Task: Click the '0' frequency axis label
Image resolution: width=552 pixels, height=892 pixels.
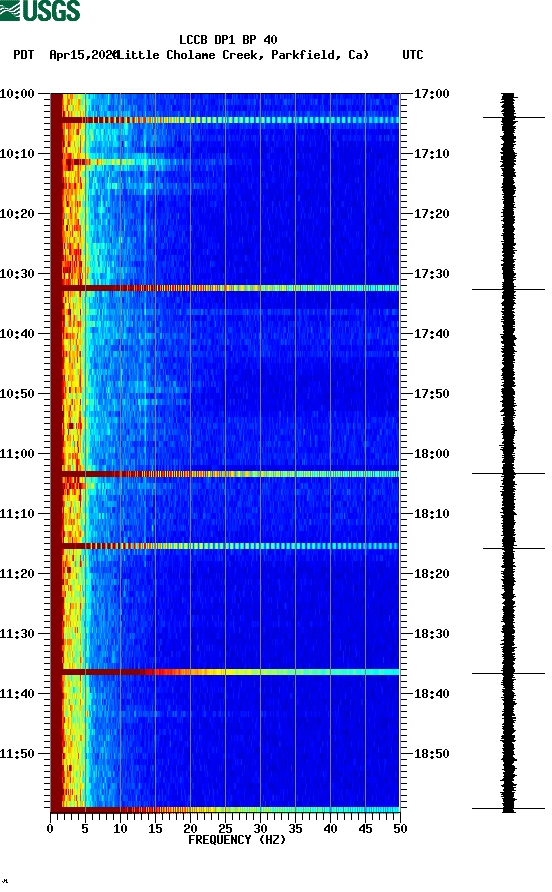Action: (x=50, y=829)
